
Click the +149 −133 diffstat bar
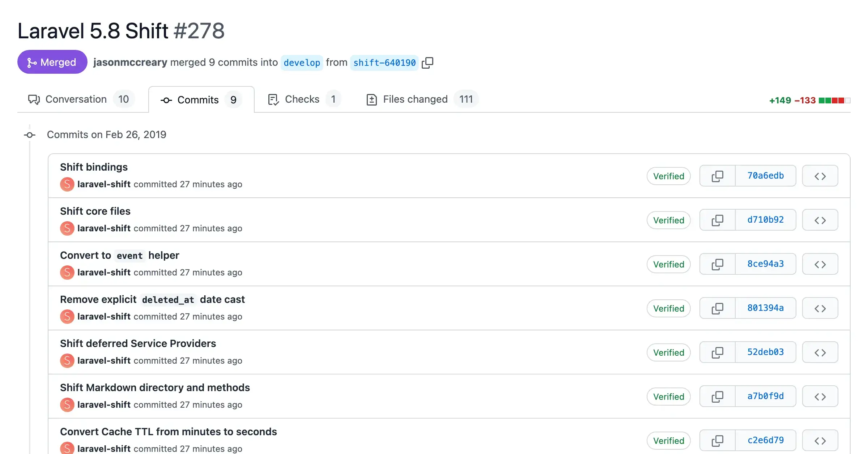(x=810, y=100)
